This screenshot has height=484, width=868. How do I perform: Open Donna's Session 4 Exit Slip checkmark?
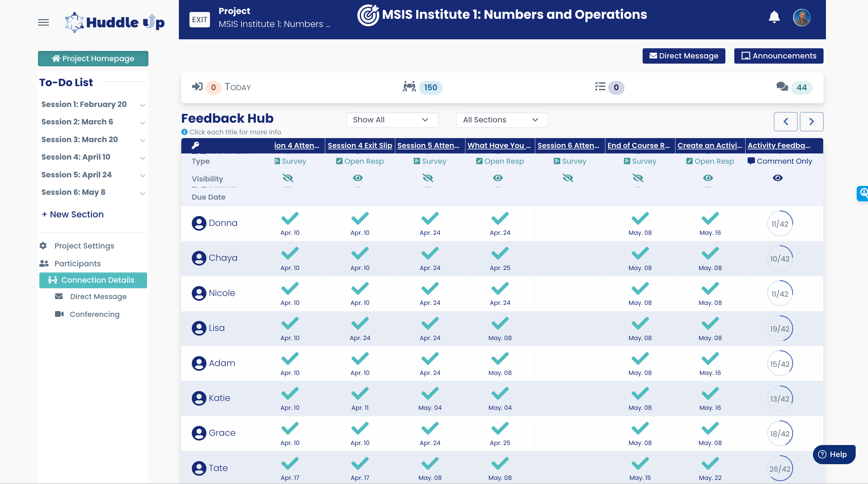pyautogui.click(x=360, y=218)
